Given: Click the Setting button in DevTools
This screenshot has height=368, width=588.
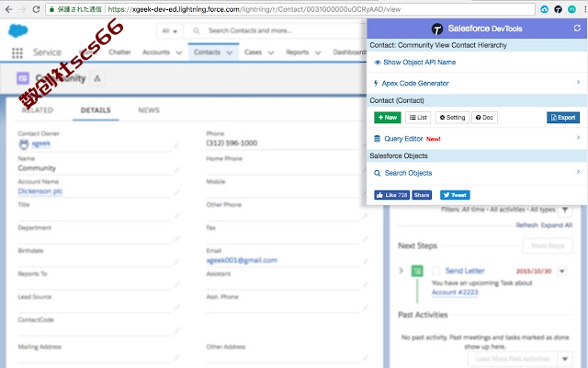Looking at the screenshot, I should (x=452, y=117).
